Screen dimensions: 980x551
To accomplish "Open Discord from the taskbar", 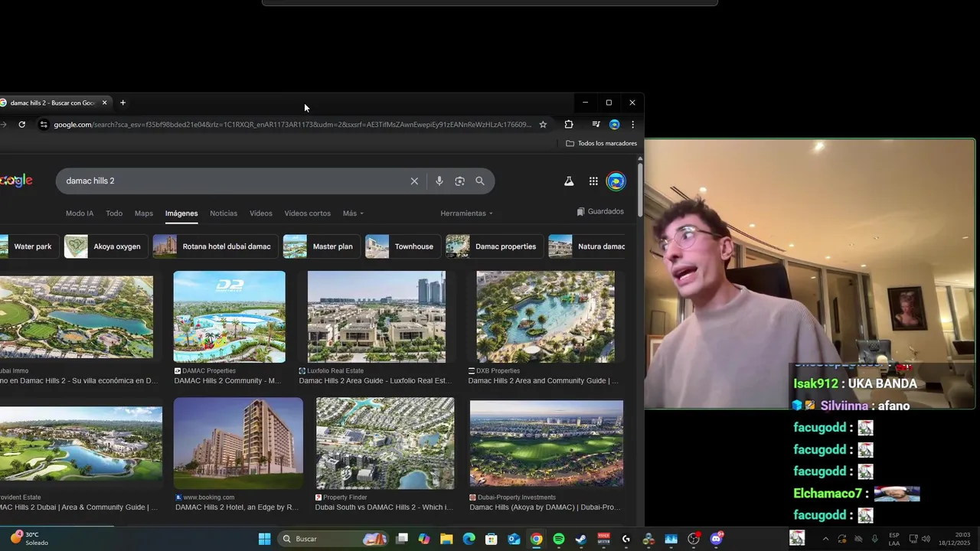I will pyautogui.click(x=717, y=539).
